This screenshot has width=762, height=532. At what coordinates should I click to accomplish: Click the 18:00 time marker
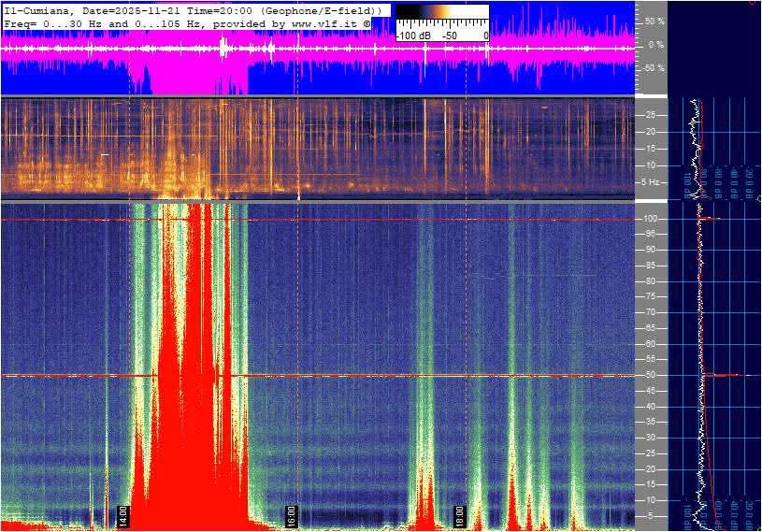459,515
